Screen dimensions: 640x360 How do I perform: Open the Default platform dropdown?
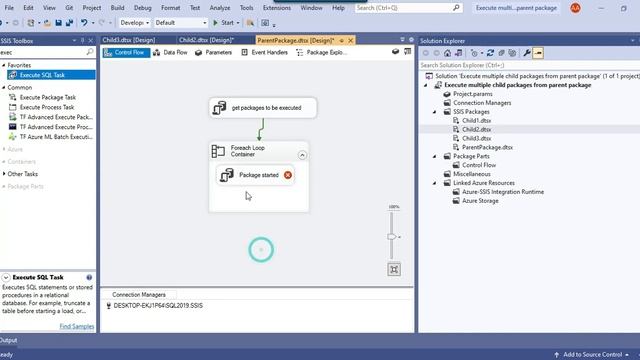[x=181, y=23]
